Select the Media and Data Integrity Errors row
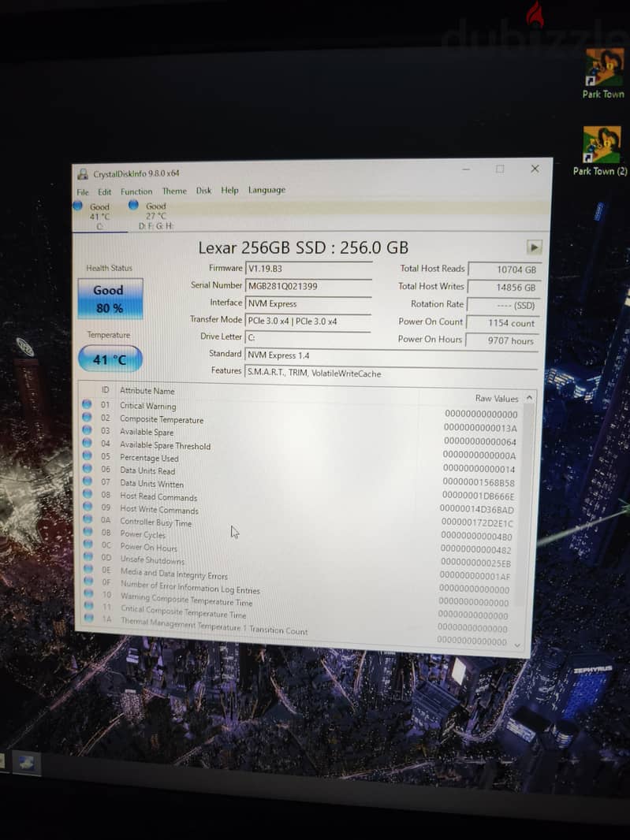 coord(300,582)
